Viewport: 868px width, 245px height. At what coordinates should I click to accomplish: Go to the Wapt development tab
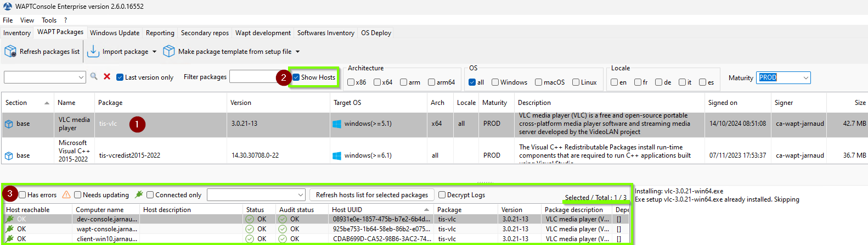click(x=263, y=33)
